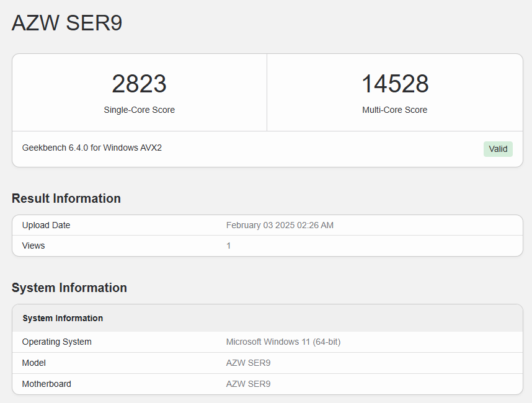532x403 pixels.
Task: Click the Result Information heading
Action: (x=66, y=198)
